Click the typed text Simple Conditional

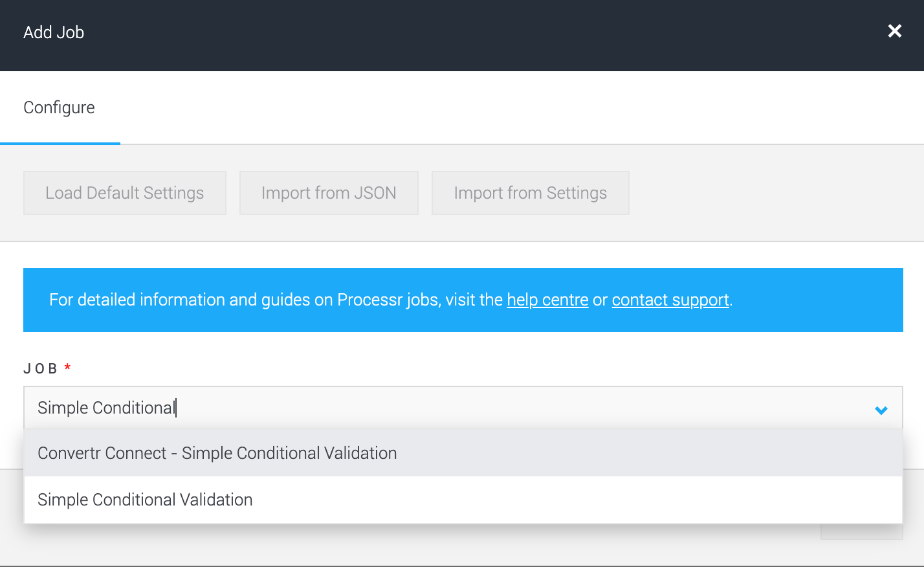click(106, 408)
